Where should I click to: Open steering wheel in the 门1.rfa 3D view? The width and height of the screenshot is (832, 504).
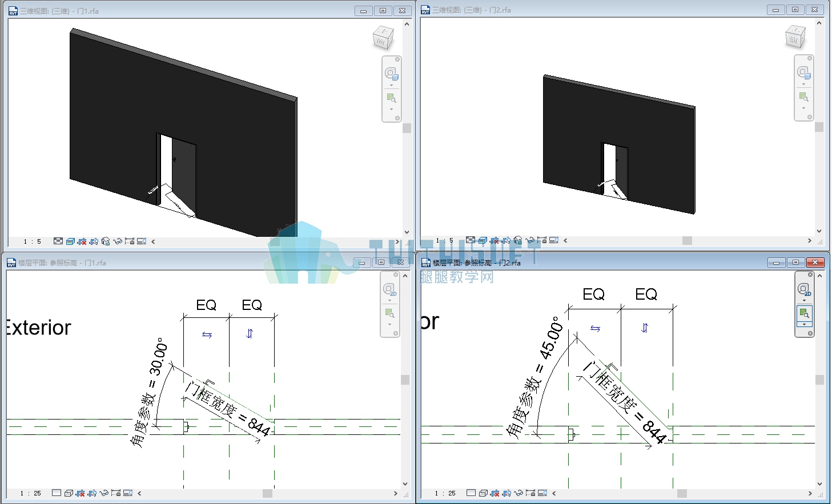[x=391, y=73]
